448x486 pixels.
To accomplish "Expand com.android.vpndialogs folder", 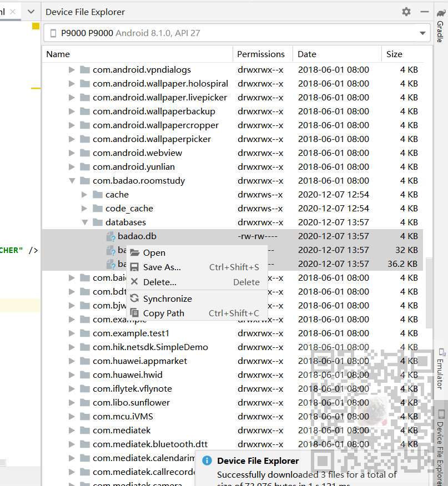I will click(72, 70).
